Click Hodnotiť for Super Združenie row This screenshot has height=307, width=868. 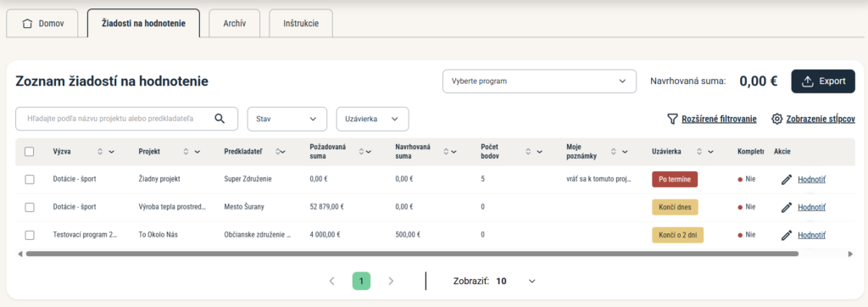pos(811,179)
